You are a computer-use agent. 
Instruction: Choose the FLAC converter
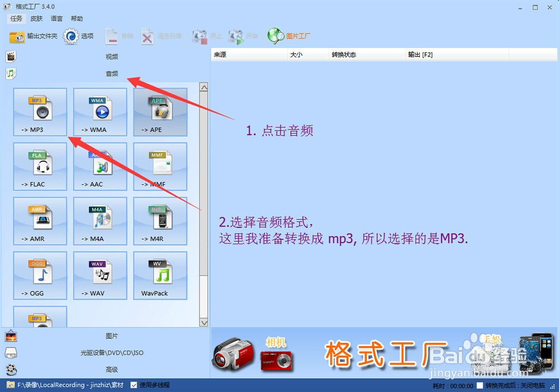click(x=40, y=166)
